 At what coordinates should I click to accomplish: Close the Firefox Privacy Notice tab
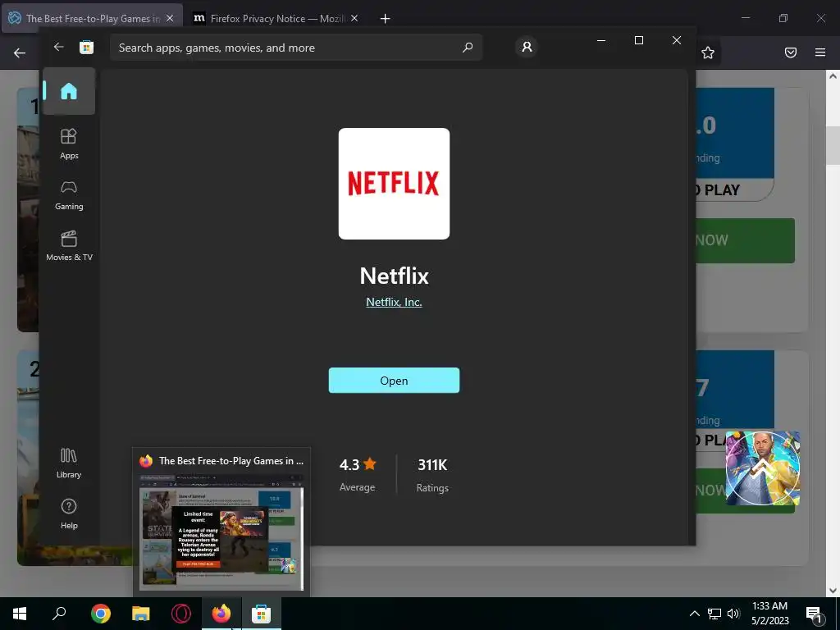(x=354, y=18)
